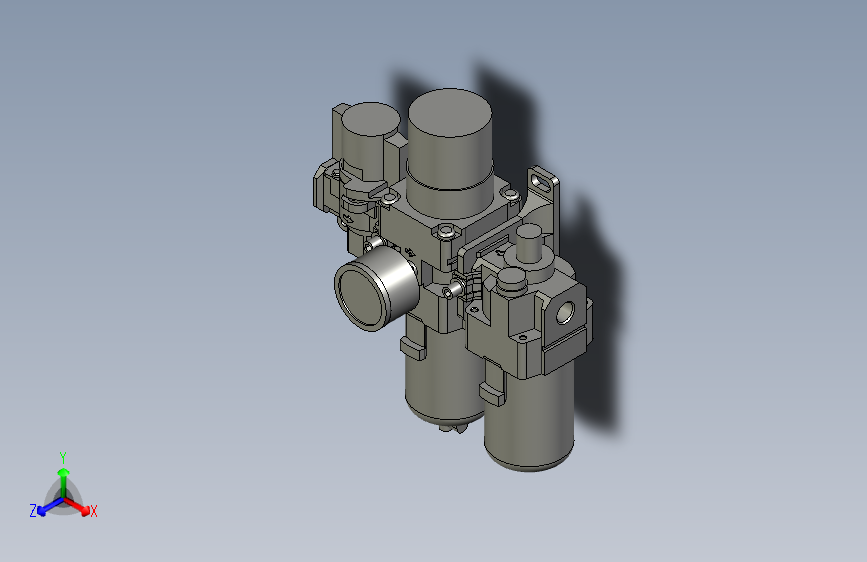Select the slotted mounting bracket tab
The height and width of the screenshot is (562, 867).
[x=543, y=183]
